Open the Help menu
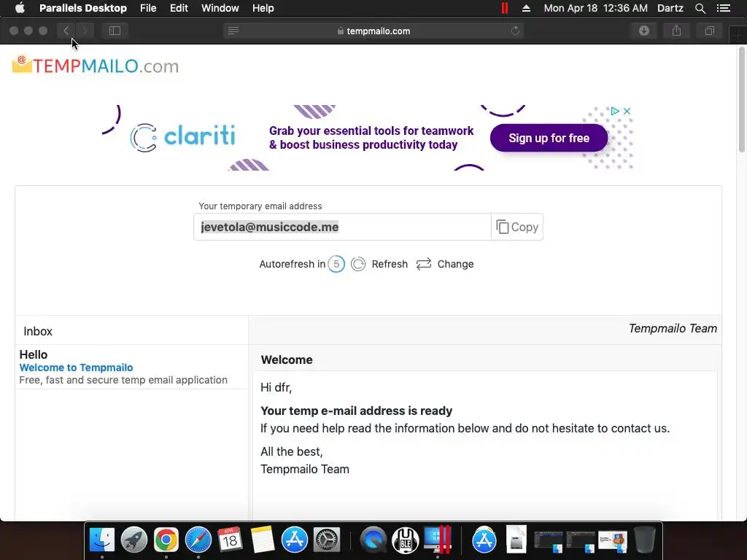Screen dimensions: 747x560 click(263, 8)
